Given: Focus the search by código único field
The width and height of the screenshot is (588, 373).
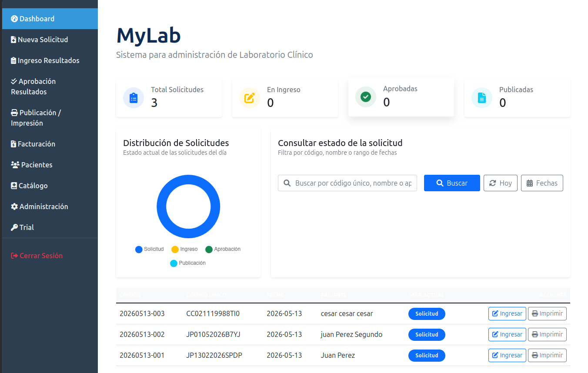Looking at the screenshot, I should [347, 183].
